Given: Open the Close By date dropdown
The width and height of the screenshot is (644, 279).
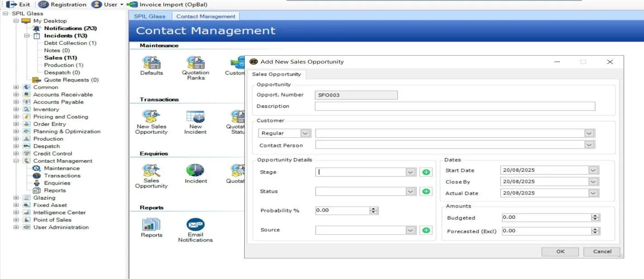Looking at the screenshot, I should 593,182.
